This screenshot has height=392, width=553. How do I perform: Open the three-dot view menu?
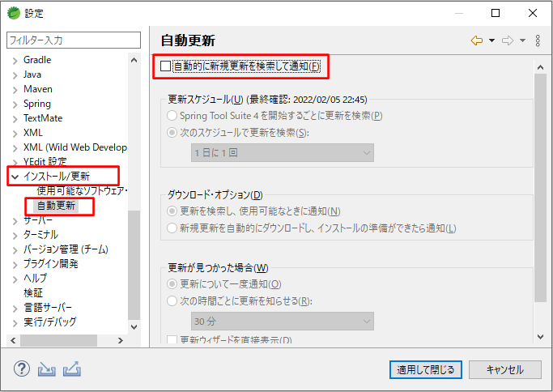point(538,40)
